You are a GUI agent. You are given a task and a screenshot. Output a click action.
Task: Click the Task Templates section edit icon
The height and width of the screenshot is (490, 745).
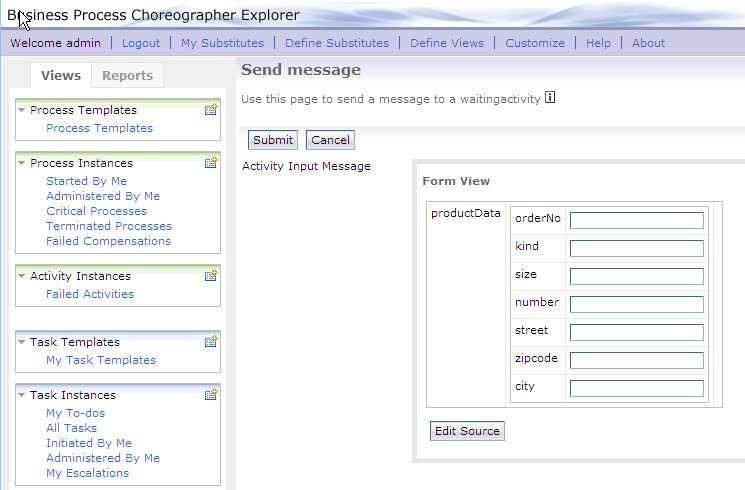pos(211,342)
